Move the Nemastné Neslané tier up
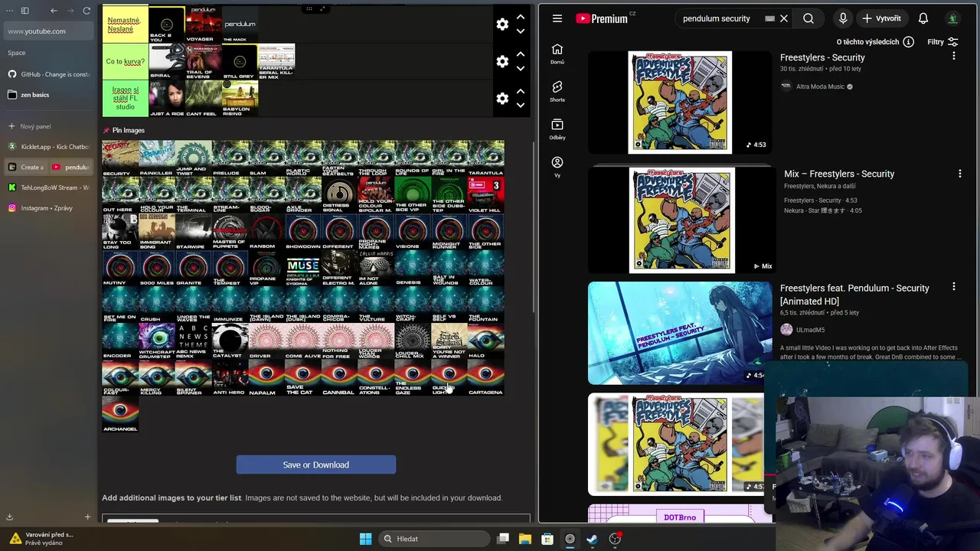The image size is (980, 551). [x=521, y=17]
